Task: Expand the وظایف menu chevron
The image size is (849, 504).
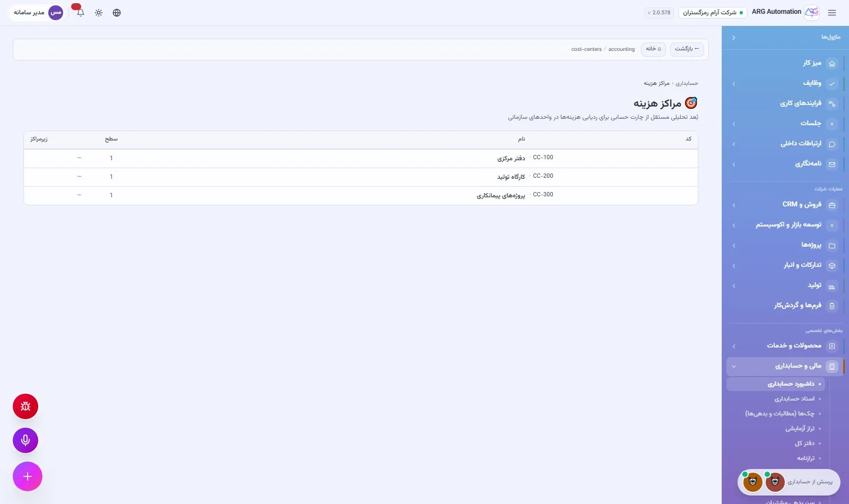Action: [734, 84]
